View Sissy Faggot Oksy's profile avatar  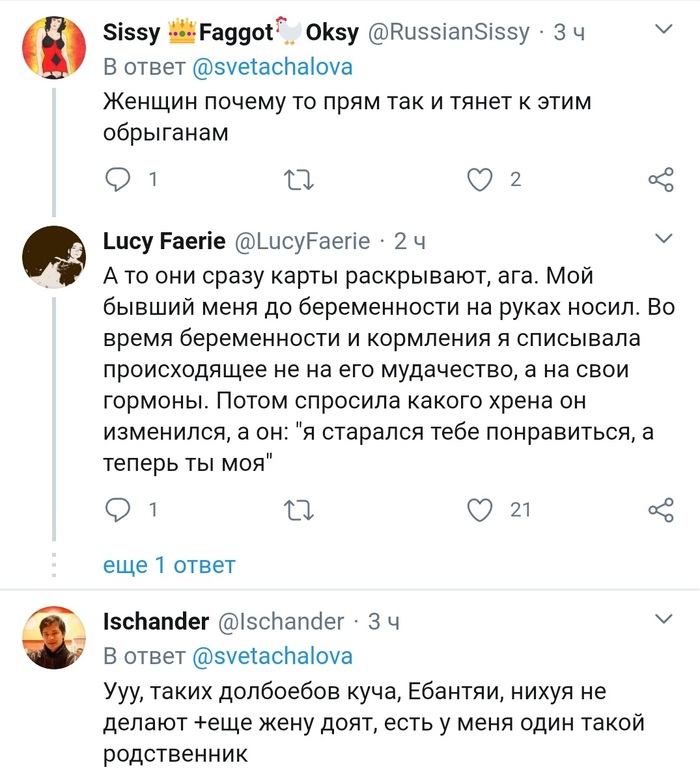pyautogui.click(x=54, y=47)
